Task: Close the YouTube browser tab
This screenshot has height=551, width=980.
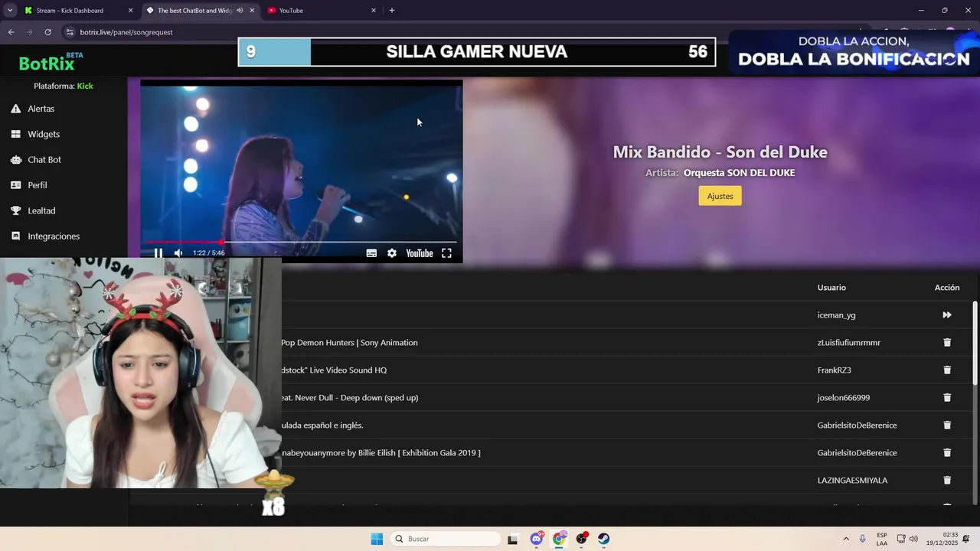Action: click(x=374, y=11)
